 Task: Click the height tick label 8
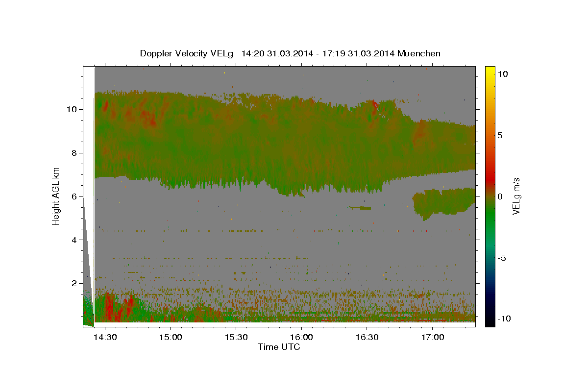point(73,153)
